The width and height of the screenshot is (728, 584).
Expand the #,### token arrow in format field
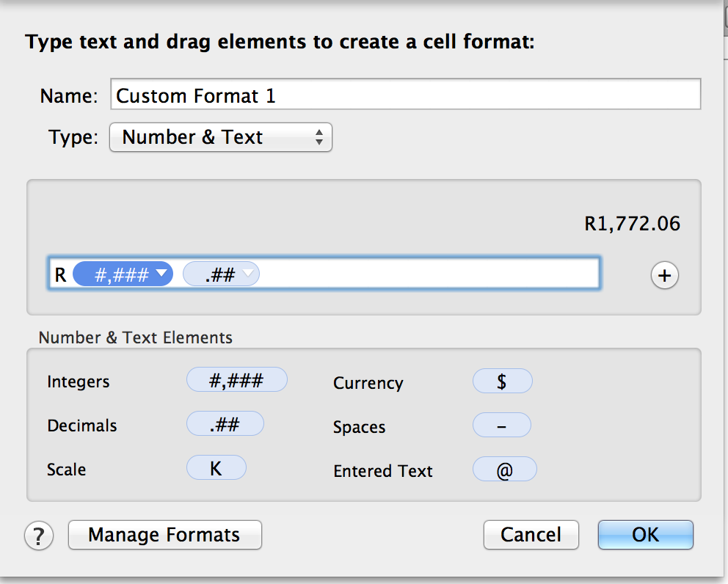click(162, 274)
